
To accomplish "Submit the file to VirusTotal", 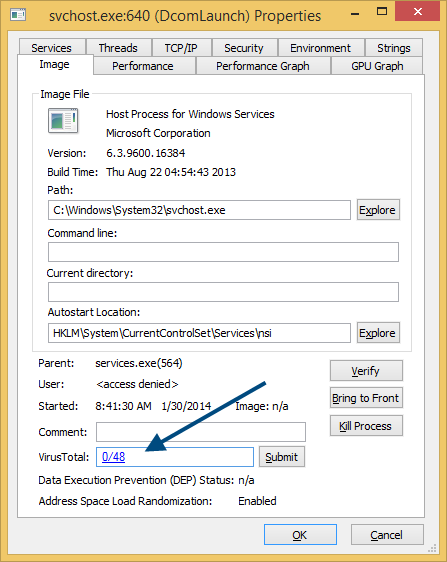I will pos(282,457).
